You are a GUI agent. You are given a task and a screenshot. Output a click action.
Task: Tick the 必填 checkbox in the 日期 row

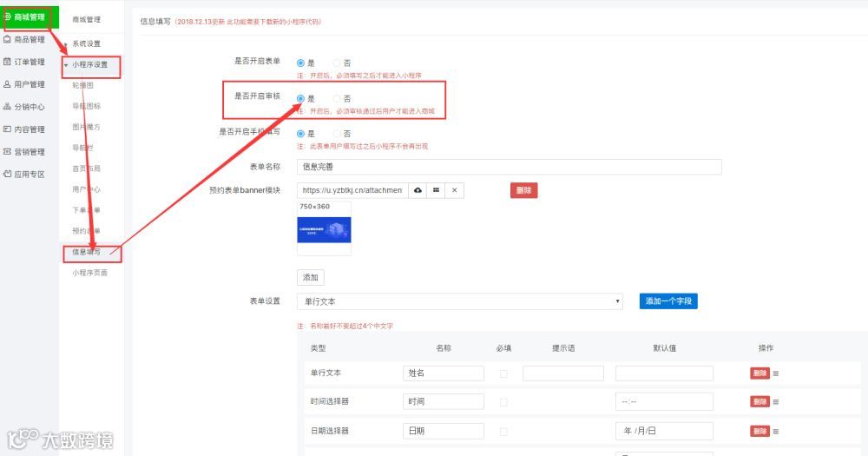[x=503, y=431]
